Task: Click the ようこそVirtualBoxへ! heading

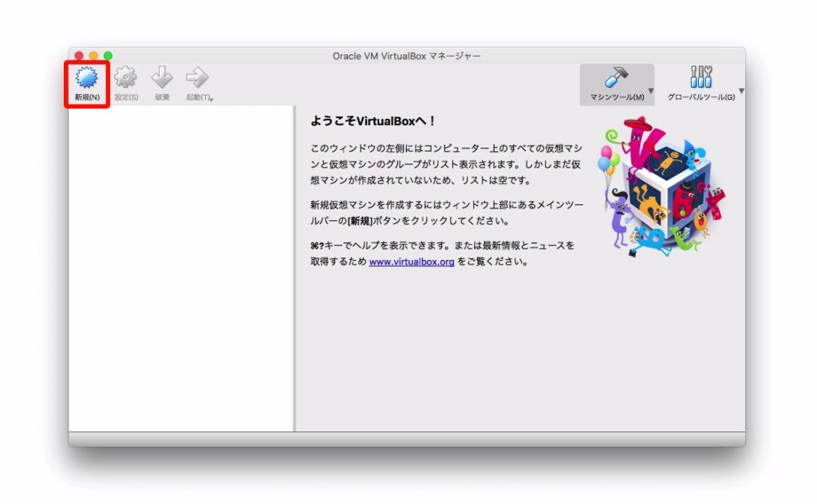Action: (373, 121)
